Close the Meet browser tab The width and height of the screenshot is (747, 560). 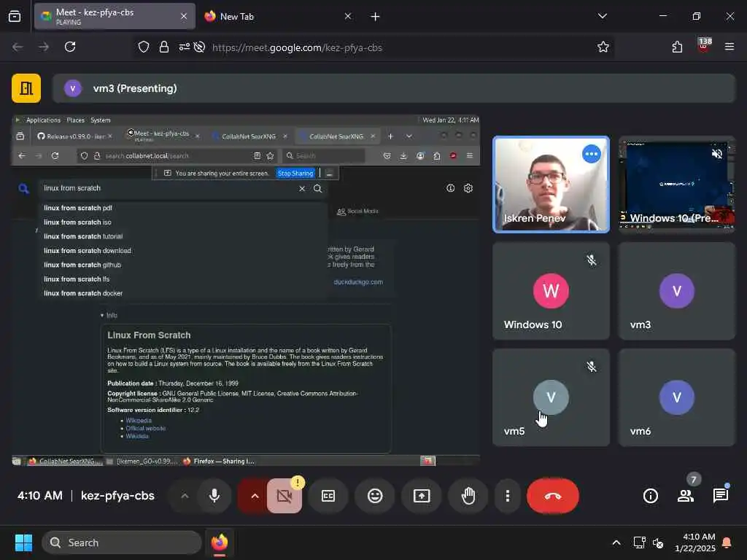(184, 16)
